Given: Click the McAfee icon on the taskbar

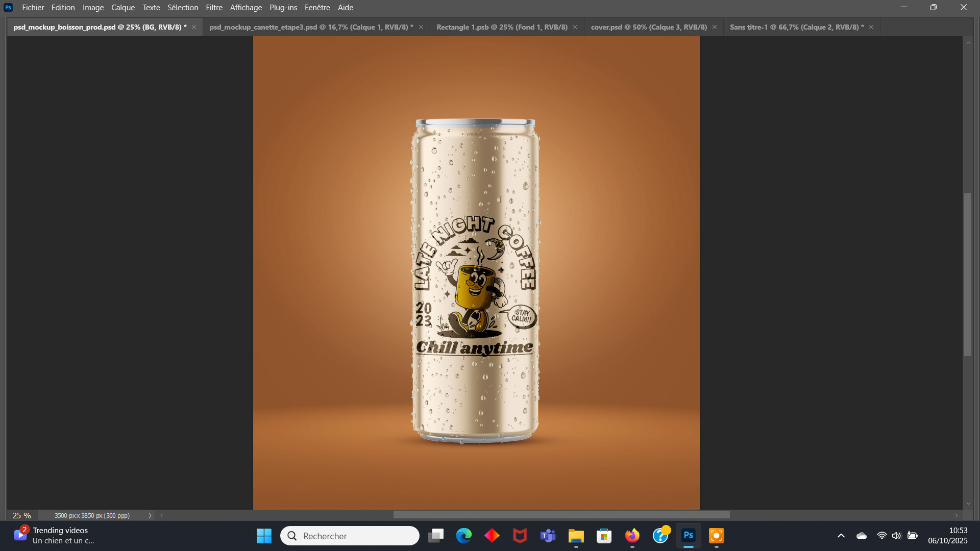Looking at the screenshot, I should (520, 536).
